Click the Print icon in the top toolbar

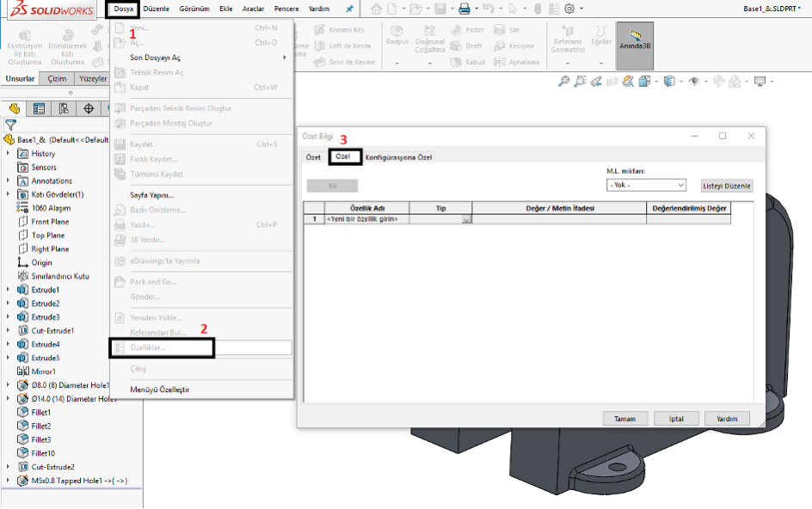464,9
